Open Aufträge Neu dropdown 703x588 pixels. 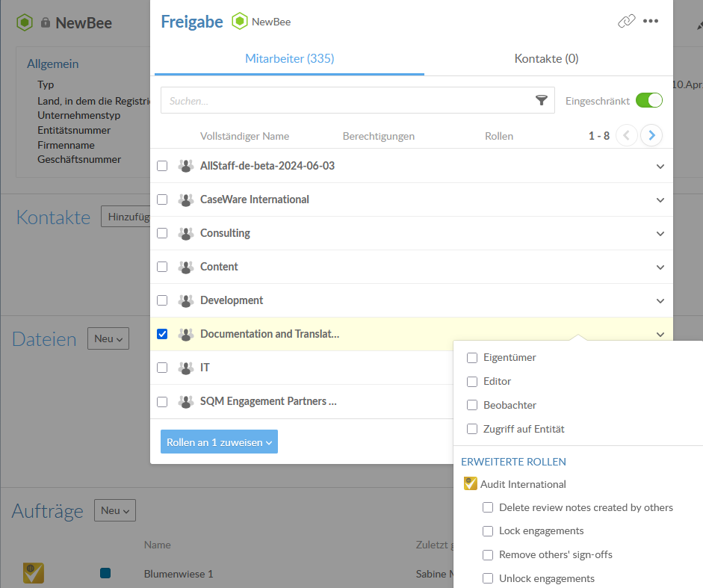pos(115,510)
